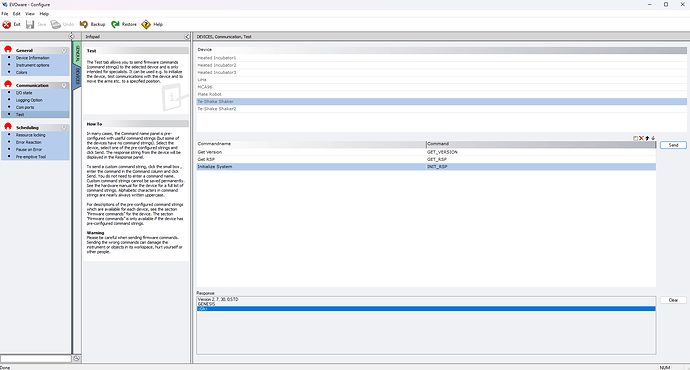Click the Clear response button

tap(673, 300)
